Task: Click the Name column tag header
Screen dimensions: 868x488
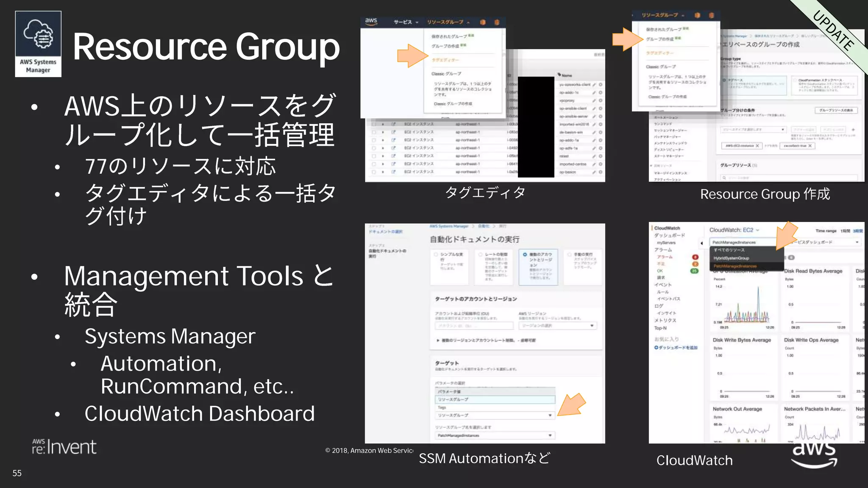Action: 565,75
